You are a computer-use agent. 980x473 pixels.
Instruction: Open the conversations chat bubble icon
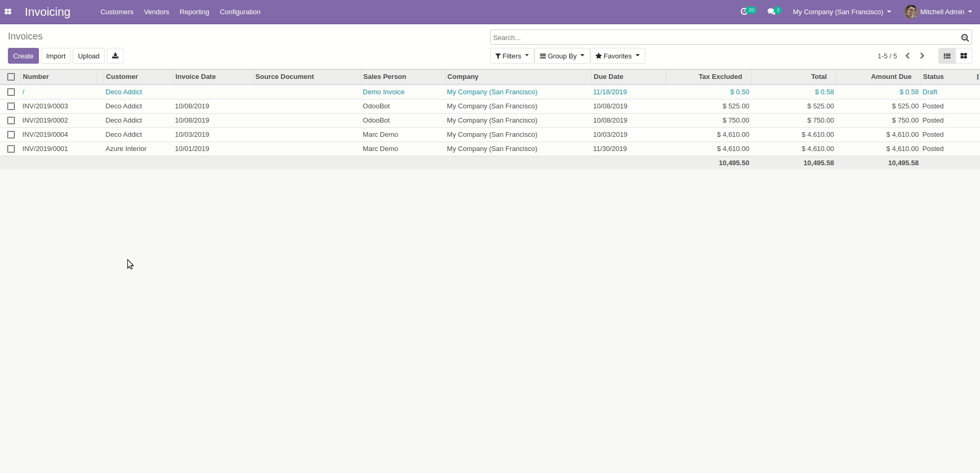pyautogui.click(x=771, y=12)
